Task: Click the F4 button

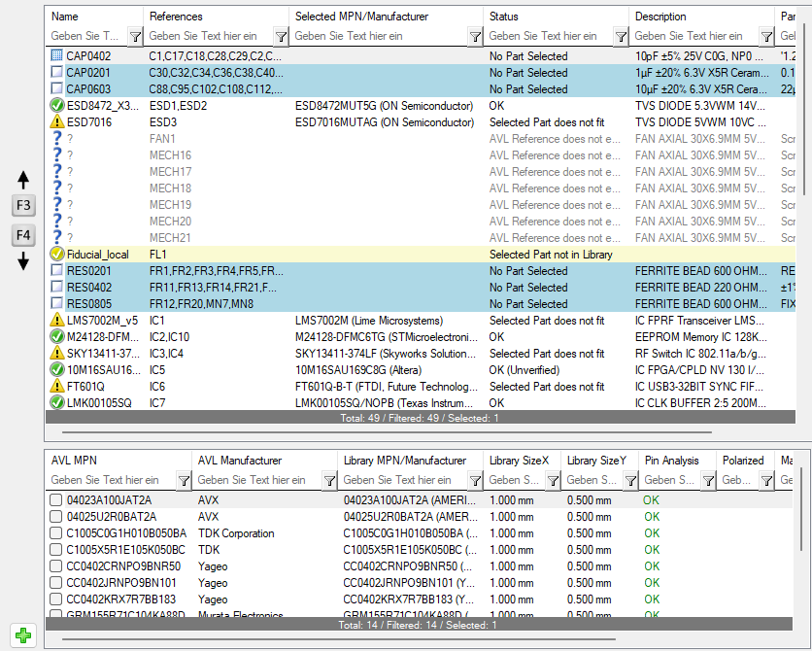Action: (x=23, y=236)
